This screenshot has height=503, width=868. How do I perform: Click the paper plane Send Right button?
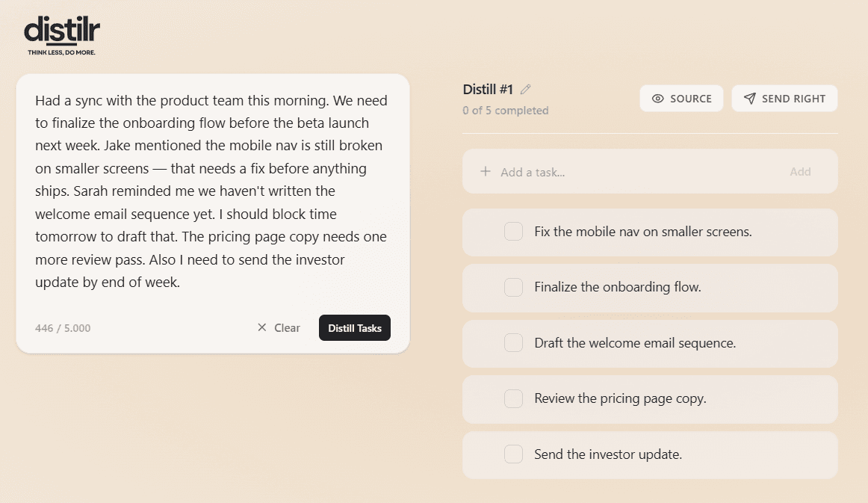(x=784, y=99)
